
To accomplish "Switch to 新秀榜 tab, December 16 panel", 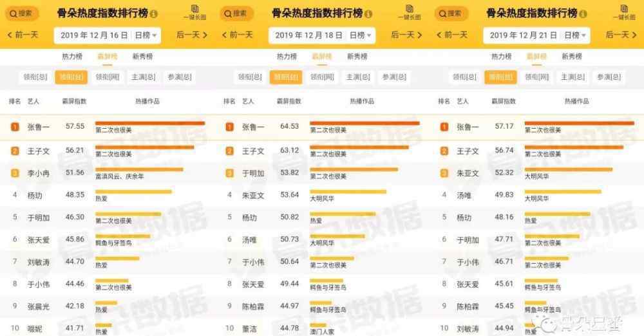I will pos(142,56).
